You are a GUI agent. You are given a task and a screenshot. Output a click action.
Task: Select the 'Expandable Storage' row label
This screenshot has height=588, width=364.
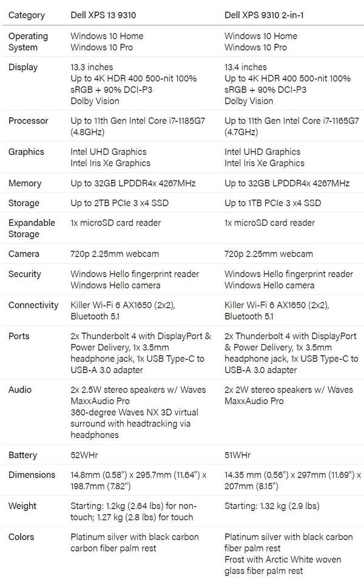pos(32,228)
